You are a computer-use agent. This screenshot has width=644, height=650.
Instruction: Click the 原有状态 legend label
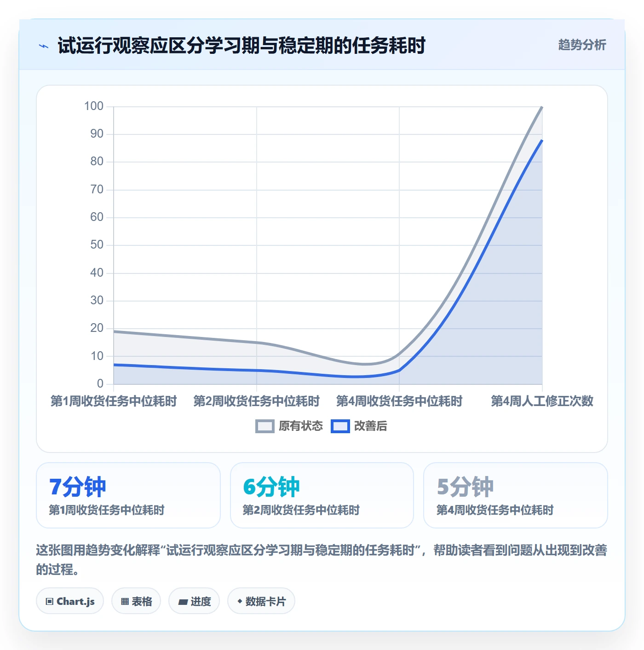[301, 426]
